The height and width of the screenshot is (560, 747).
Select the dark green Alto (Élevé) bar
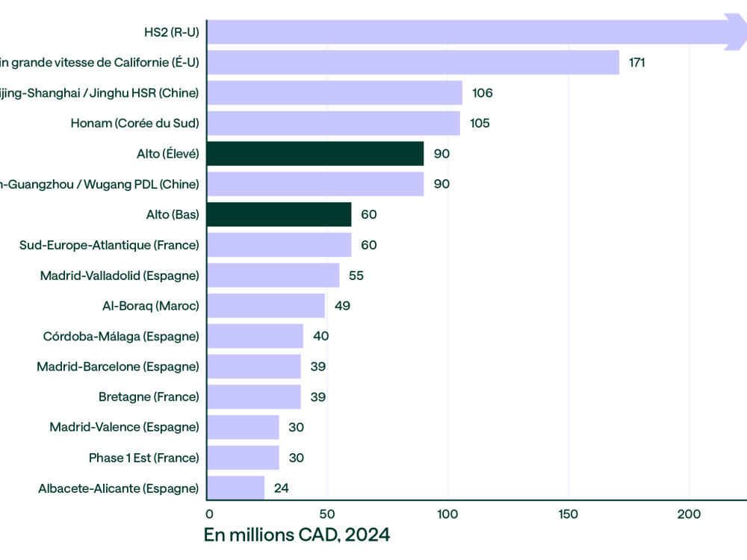(x=315, y=154)
